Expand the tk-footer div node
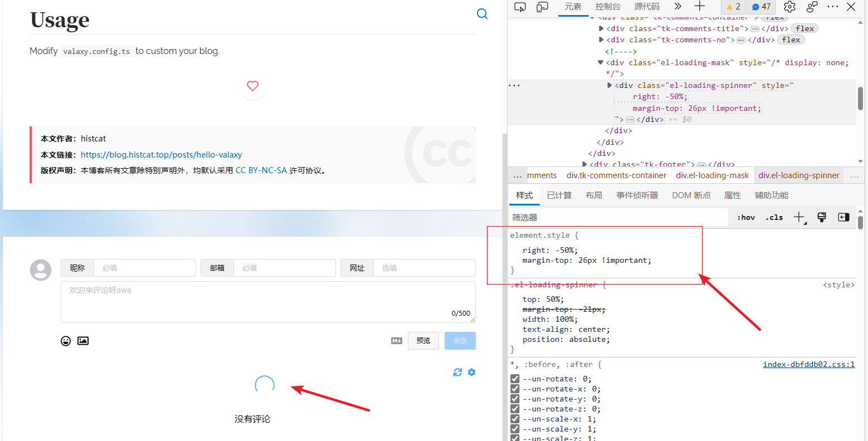The height and width of the screenshot is (441, 868). click(x=584, y=164)
